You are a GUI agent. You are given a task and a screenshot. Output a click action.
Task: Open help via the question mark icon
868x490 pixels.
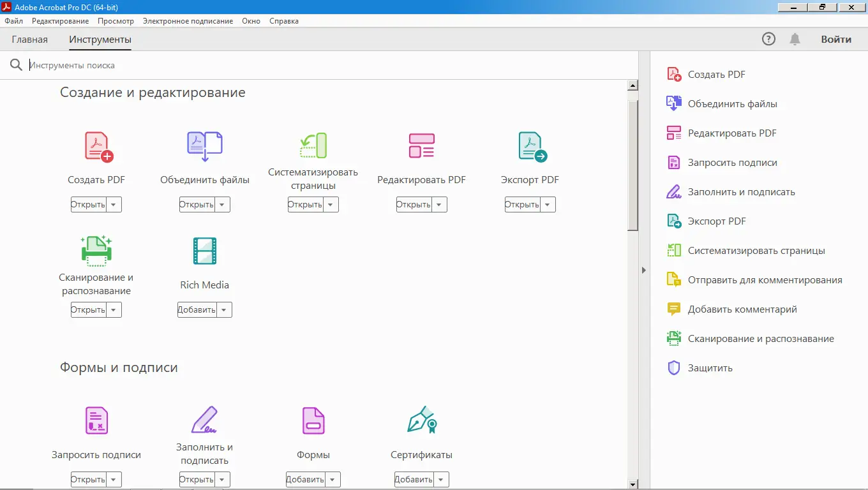769,40
